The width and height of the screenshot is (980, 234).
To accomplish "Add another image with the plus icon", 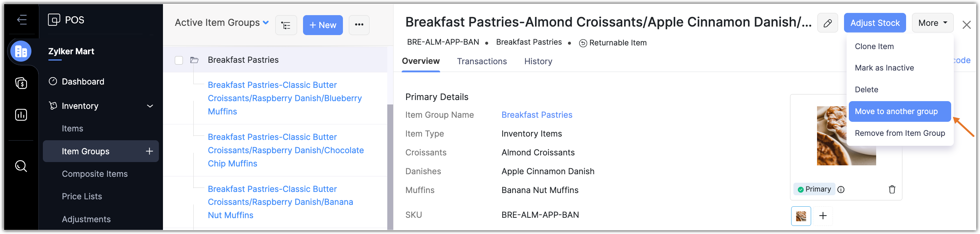I will click(x=823, y=216).
